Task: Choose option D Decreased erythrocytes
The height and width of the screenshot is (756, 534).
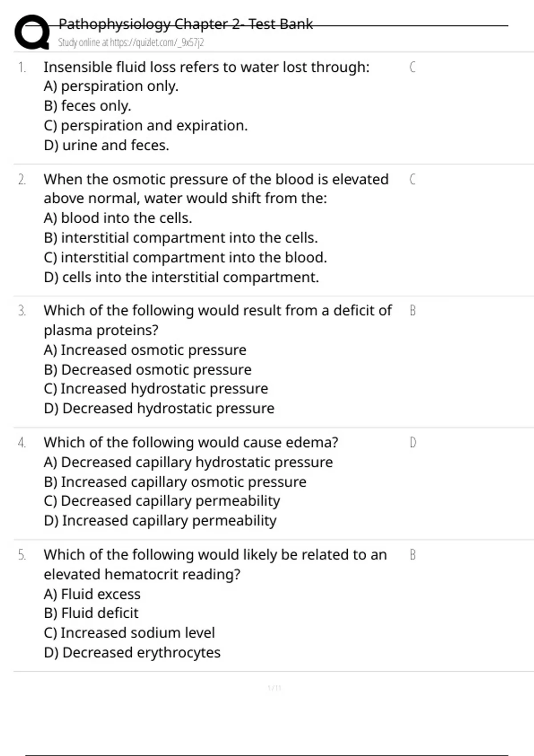Action: coord(132,653)
